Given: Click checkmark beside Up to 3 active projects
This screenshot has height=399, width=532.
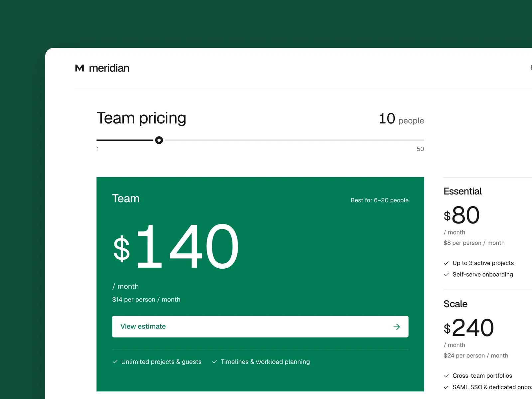Looking at the screenshot, I should 446,263.
